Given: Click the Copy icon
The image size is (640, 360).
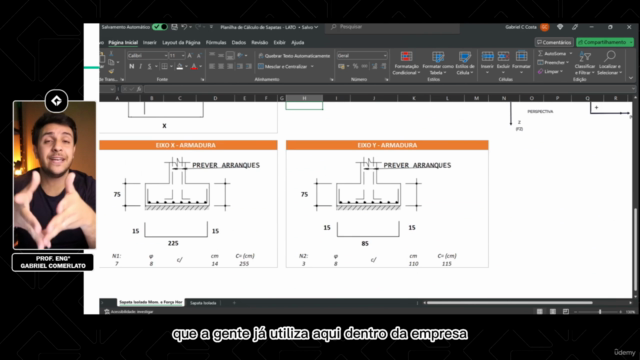Looking at the screenshot, I should [111, 62].
